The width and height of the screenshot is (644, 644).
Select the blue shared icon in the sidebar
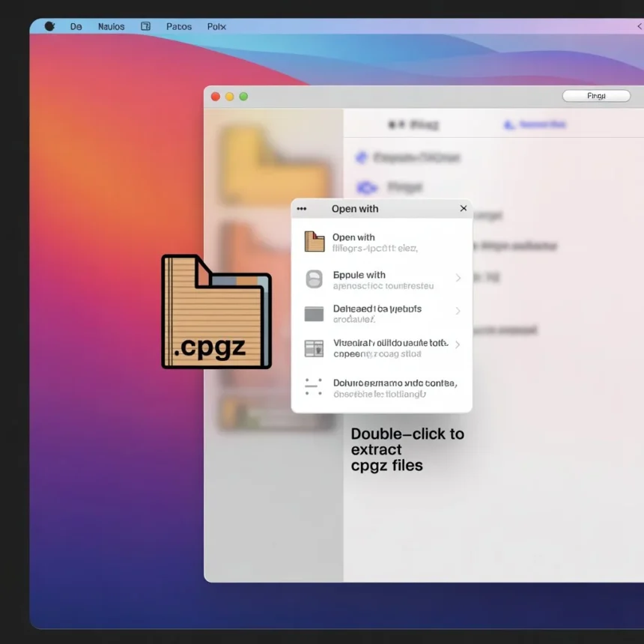point(508,124)
